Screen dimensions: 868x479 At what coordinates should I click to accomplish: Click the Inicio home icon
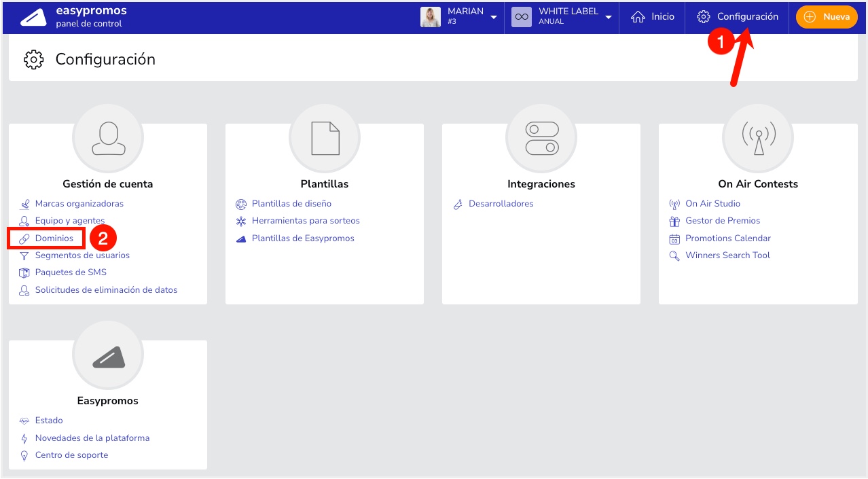point(638,17)
